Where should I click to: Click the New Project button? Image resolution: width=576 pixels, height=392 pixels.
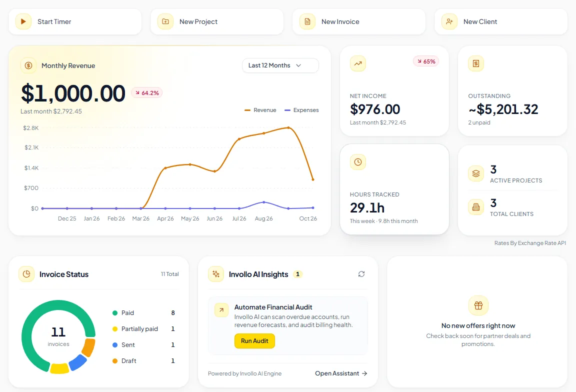coord(217,21)
